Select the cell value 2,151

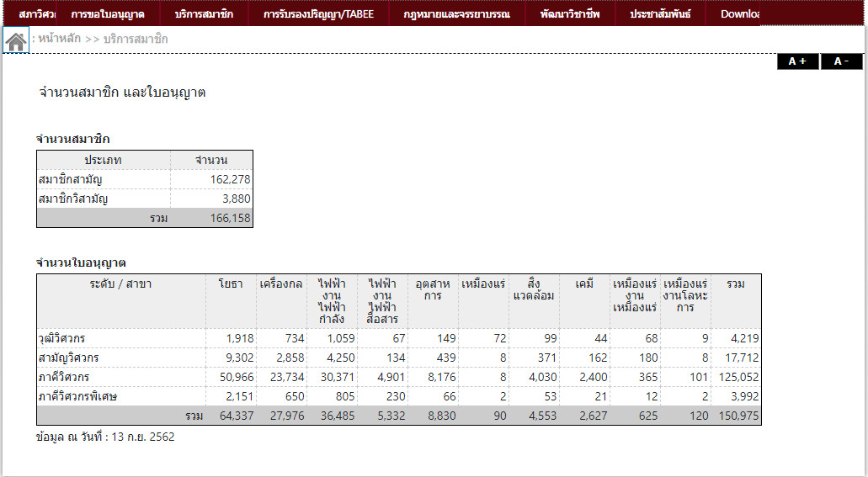240,397
